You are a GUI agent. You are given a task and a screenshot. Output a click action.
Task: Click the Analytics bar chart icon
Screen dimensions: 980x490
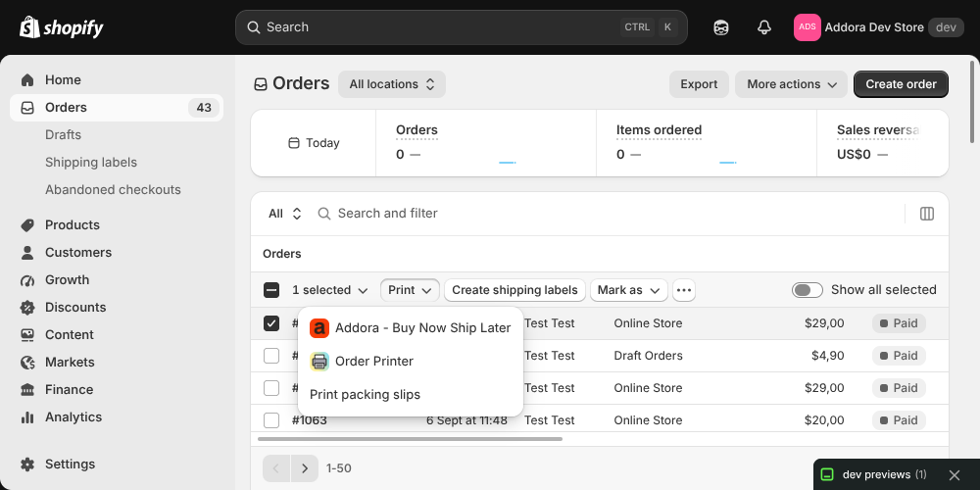coord(27,417)
